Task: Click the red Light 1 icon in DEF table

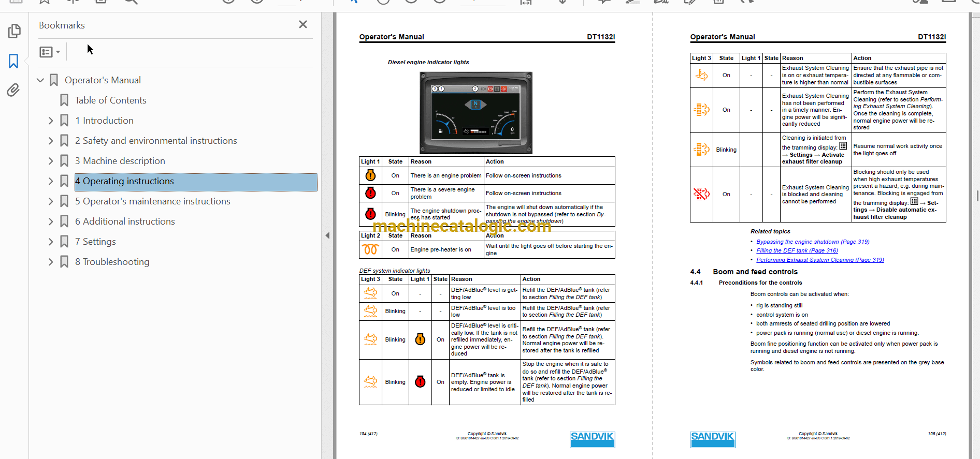Action: [x=420, y=382]
